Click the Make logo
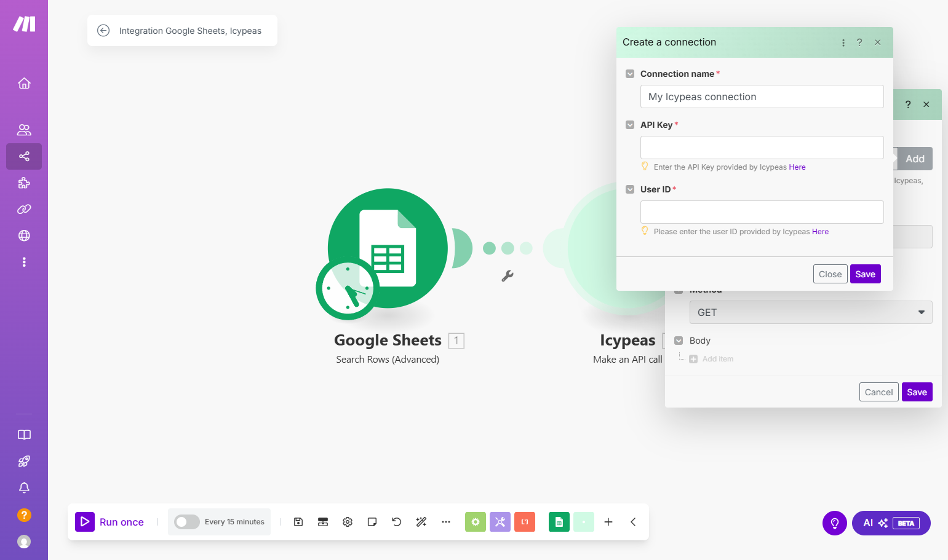The image size is (948, 560). click(x=24, y=24)
